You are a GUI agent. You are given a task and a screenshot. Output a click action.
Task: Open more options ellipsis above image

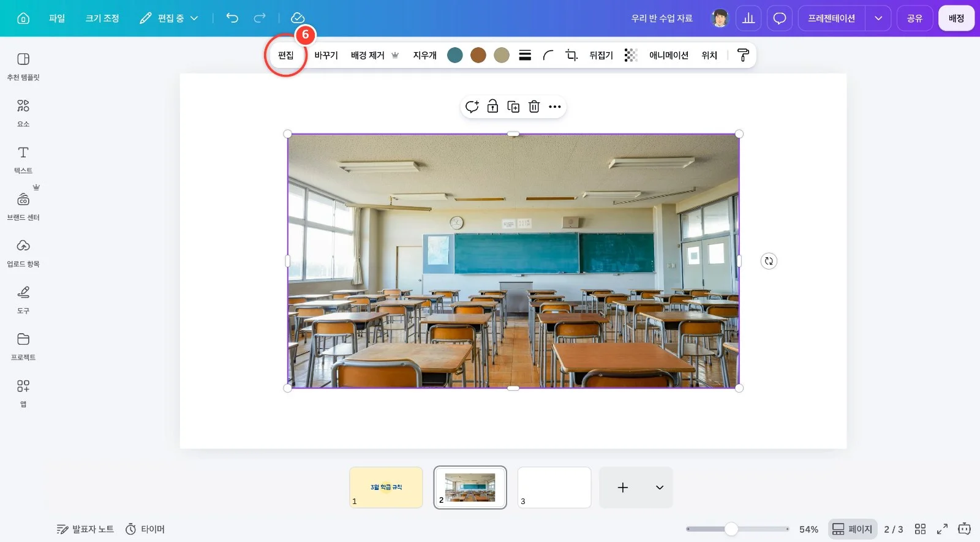click(555, 107)
